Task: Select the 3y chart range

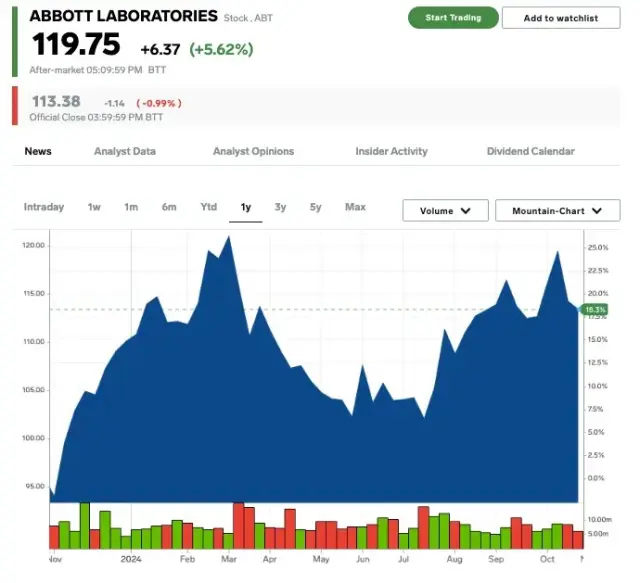Action: coord(280,207)
